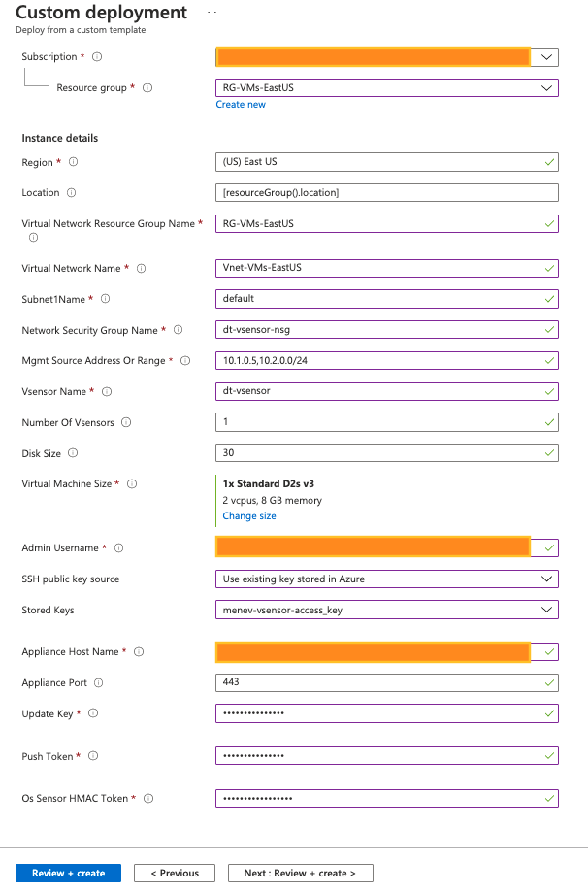Click the Instance details heading

coord(60,138)
